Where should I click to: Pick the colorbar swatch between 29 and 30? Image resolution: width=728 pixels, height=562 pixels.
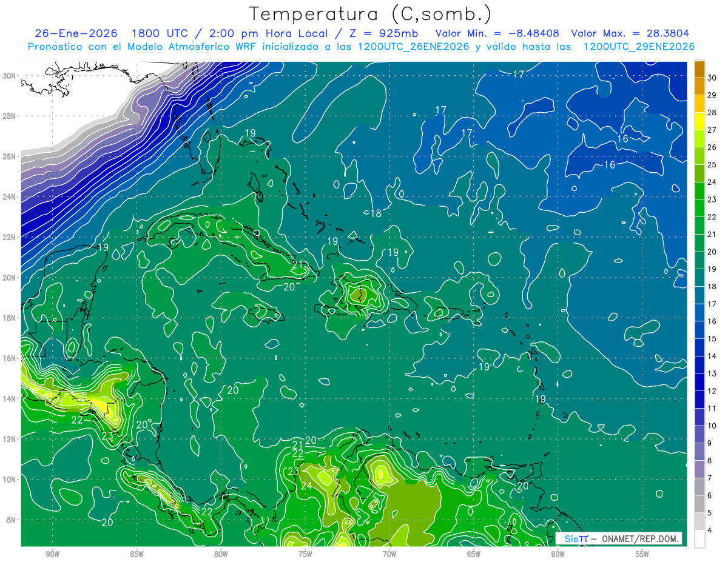coord(700,86)
